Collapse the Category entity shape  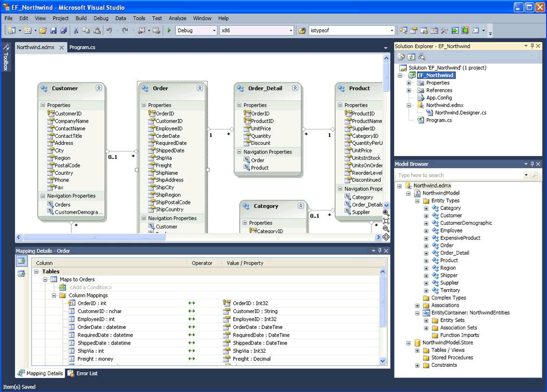(301, 206)
